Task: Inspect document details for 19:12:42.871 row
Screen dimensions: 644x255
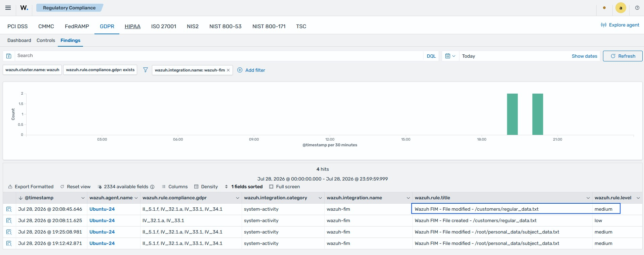Action: (x=9, y=243)
